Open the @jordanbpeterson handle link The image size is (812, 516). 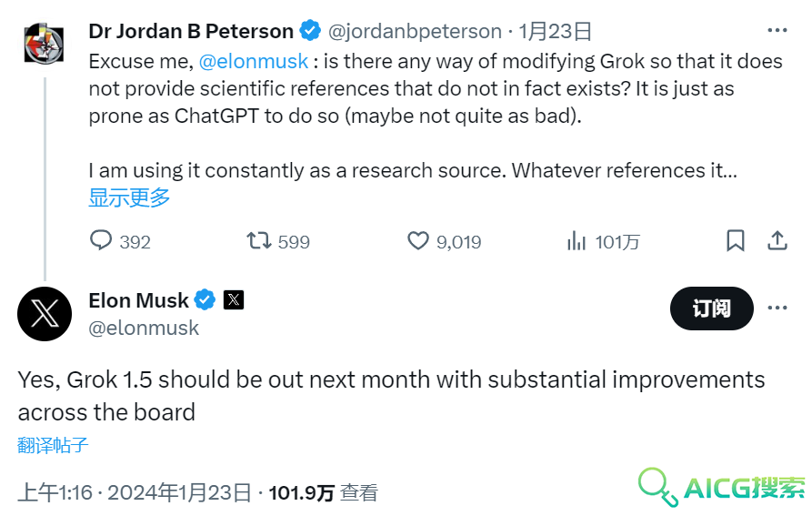pos(415,31)
